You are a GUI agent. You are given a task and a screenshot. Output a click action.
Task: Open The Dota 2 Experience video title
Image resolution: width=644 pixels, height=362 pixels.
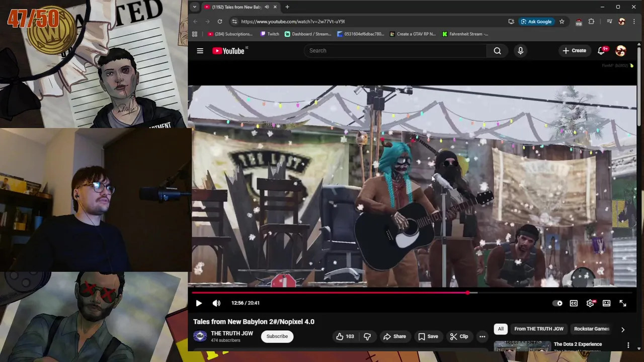coord(578,344)
